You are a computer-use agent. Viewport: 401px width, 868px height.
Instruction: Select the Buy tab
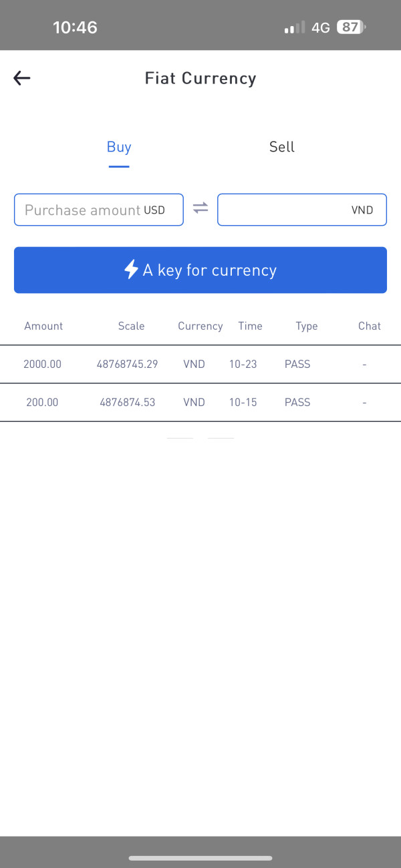119,147
